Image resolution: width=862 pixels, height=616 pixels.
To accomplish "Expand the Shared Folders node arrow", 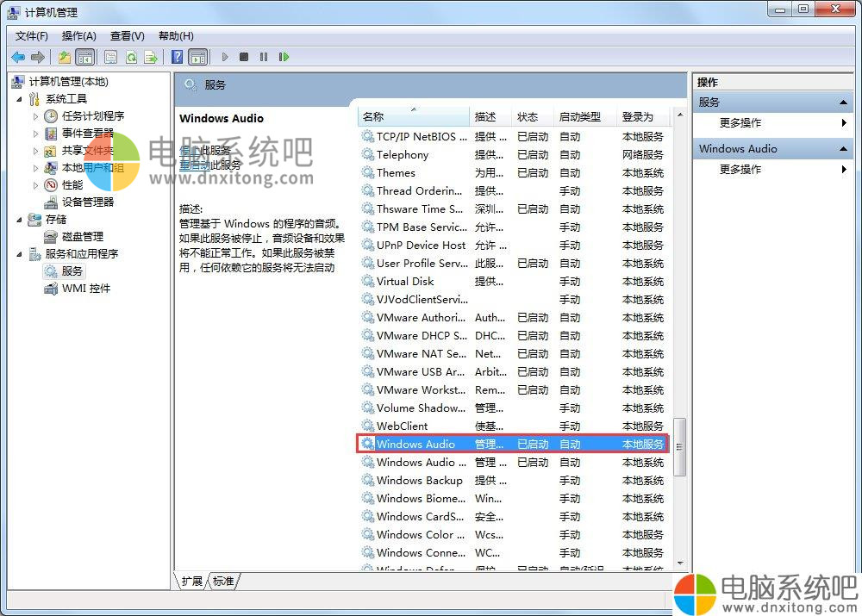I will click(35, 151).
